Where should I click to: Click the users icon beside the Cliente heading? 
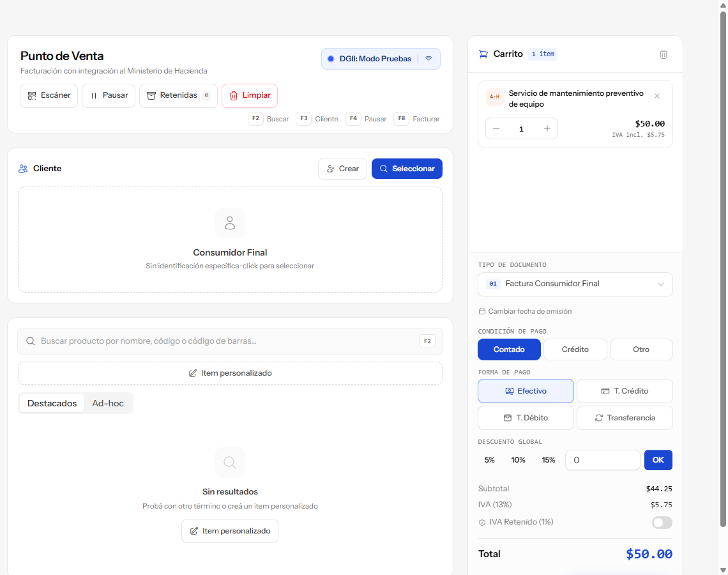[x=23, y=169]
